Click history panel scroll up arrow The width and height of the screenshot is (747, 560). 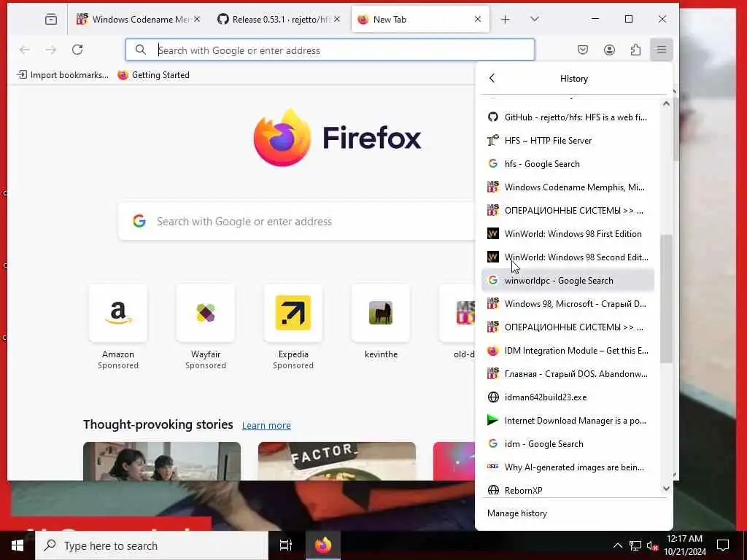pyautogui.click(x=666, y=104)
